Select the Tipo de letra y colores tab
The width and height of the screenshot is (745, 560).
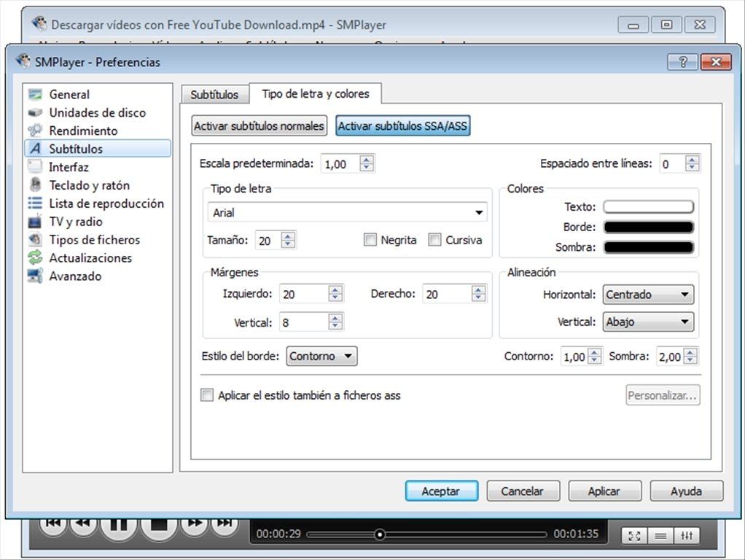pos(316,93)
